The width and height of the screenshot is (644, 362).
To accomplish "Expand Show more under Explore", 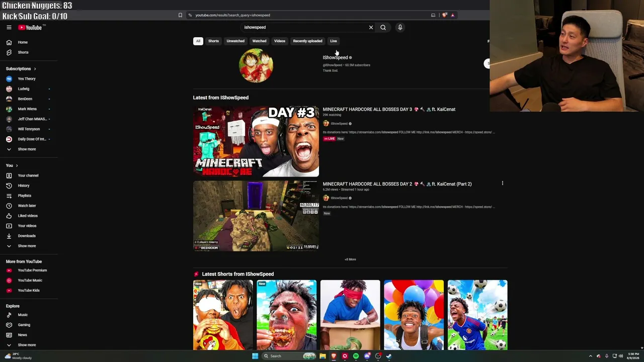I will pos(27,345).
